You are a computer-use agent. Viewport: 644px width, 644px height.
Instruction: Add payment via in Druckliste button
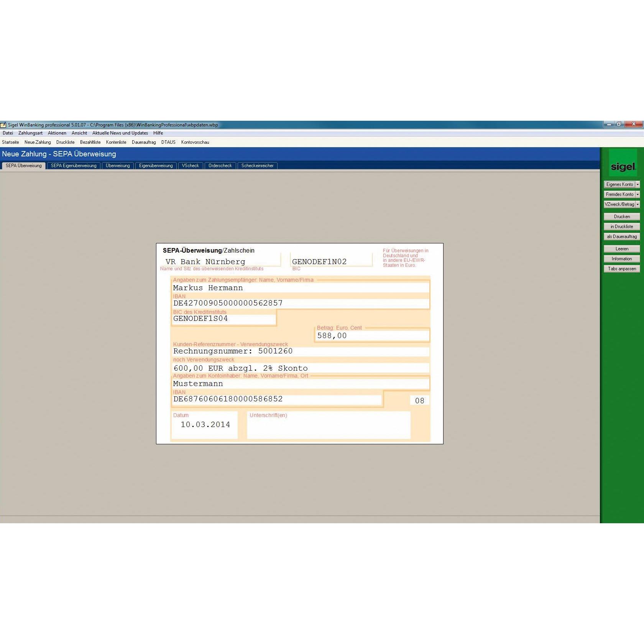click(621, 227)
